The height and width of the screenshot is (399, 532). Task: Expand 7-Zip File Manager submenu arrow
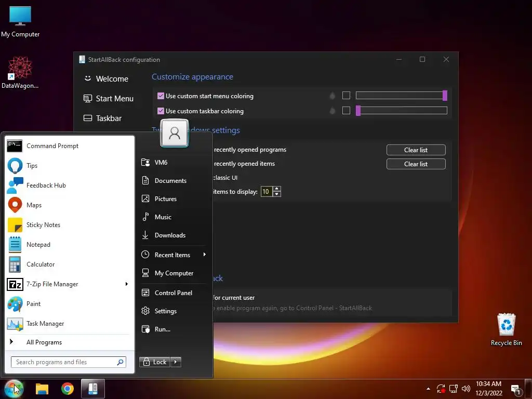[127, 284]
